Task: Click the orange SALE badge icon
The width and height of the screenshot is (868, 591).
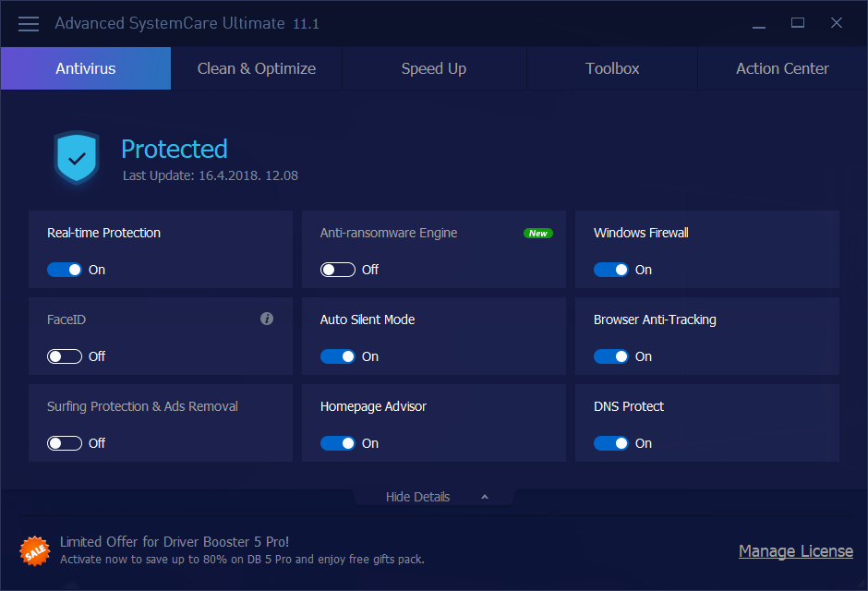Action: click(35, 551)
